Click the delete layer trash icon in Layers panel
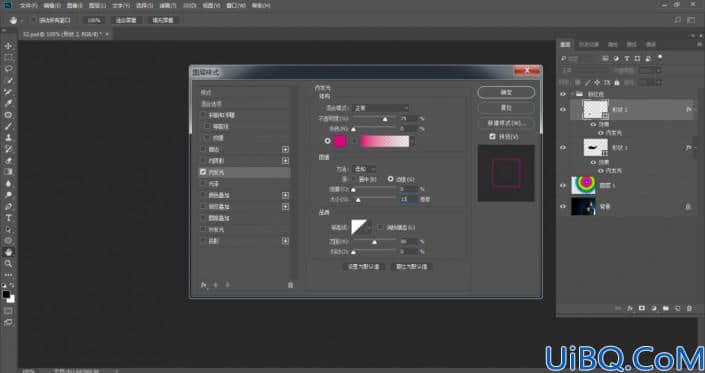 [x=689, y=308]
